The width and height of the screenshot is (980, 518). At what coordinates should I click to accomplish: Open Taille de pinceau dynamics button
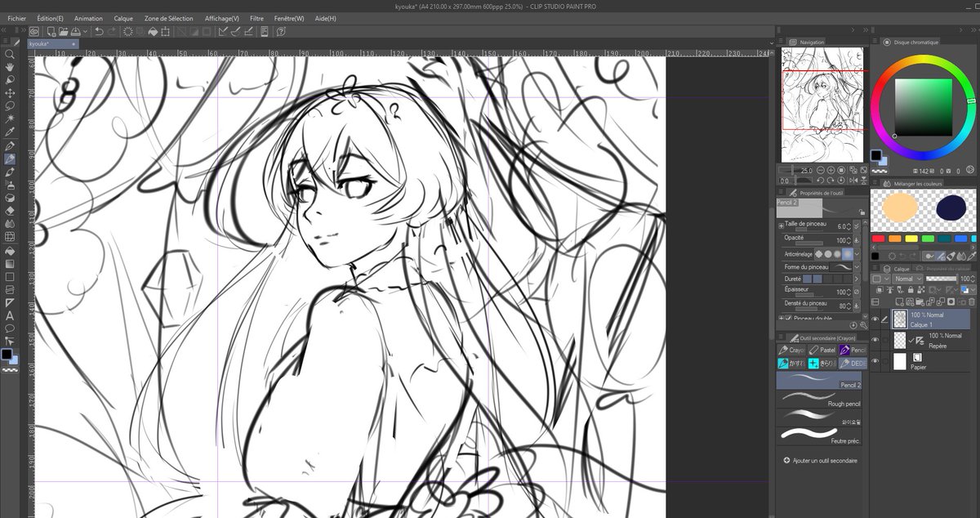tap(857, 226)
